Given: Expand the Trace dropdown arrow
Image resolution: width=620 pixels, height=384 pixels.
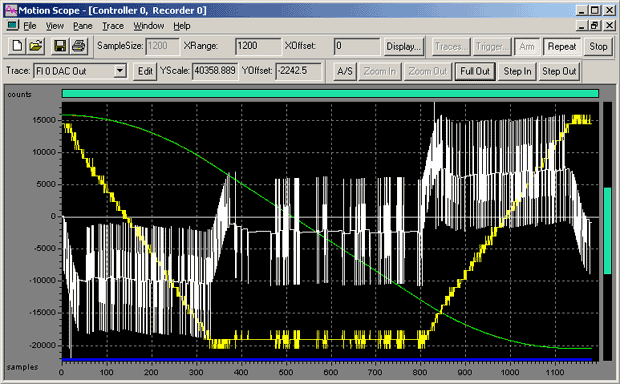Looking at the screenshot, I should [120, 71].
